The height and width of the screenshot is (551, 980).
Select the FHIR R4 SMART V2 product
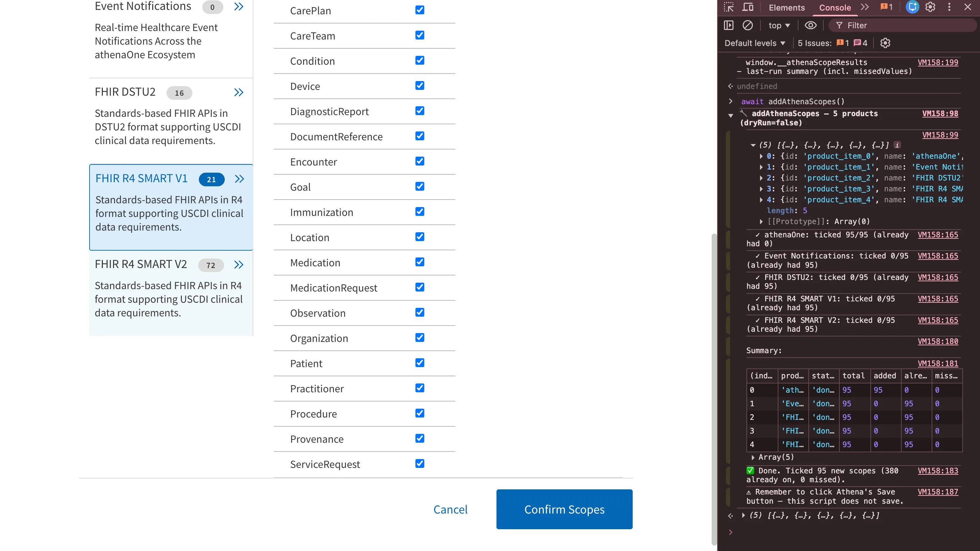171,293
